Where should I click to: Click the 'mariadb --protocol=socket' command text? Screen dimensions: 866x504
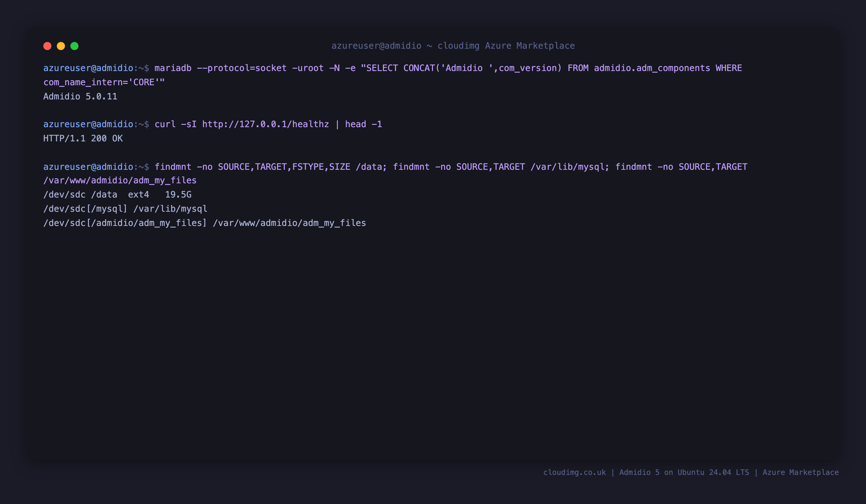(x=221, y=68)
